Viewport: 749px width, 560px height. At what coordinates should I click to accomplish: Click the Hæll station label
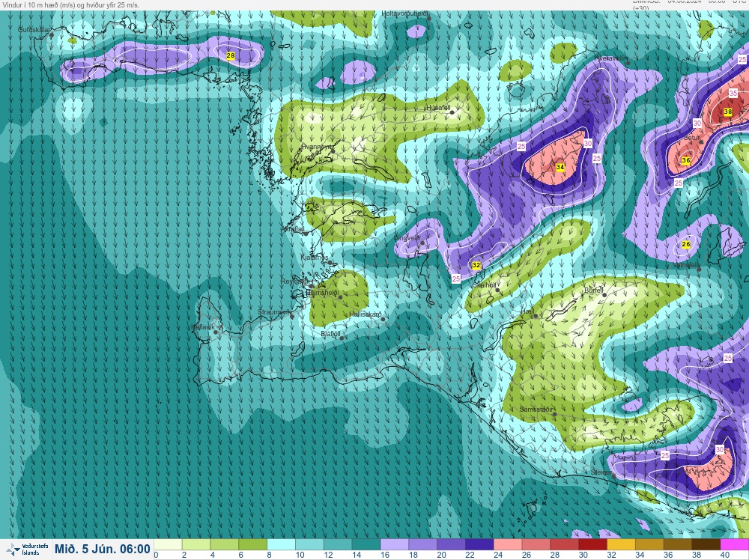527,311
